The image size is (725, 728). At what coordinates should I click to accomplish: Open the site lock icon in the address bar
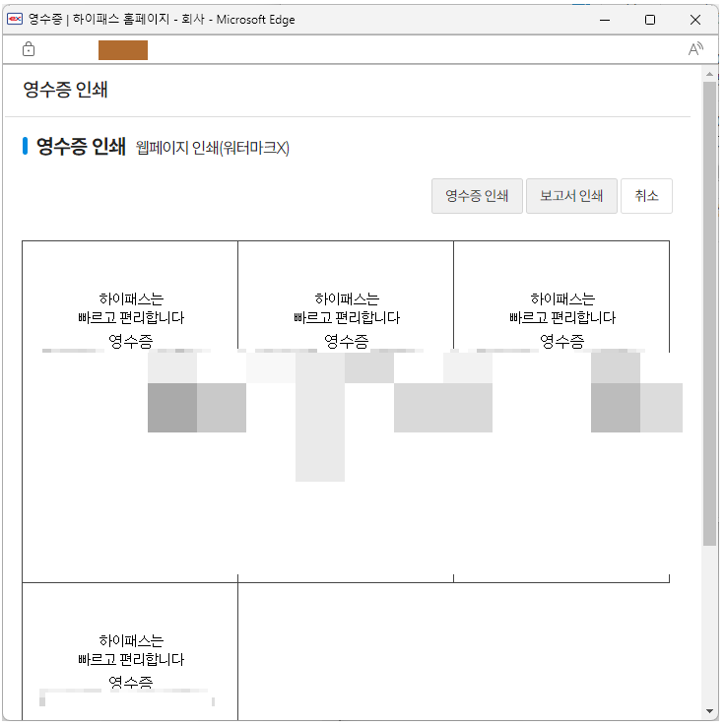29,49
